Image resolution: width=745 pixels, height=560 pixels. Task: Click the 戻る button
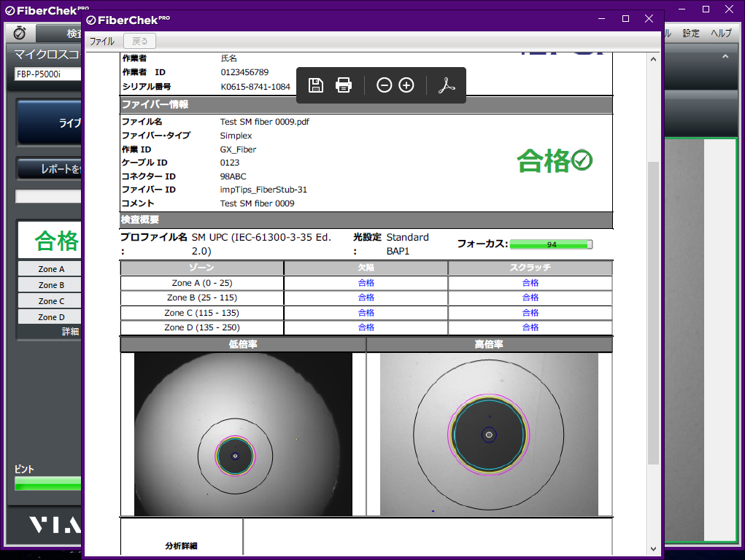pos(139,42)
